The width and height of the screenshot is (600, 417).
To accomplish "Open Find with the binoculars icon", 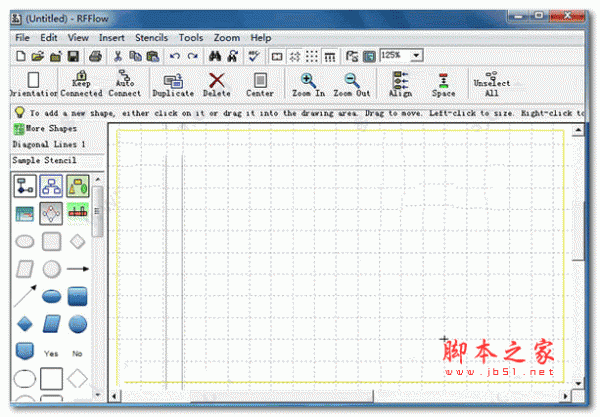I will point(215,56).
